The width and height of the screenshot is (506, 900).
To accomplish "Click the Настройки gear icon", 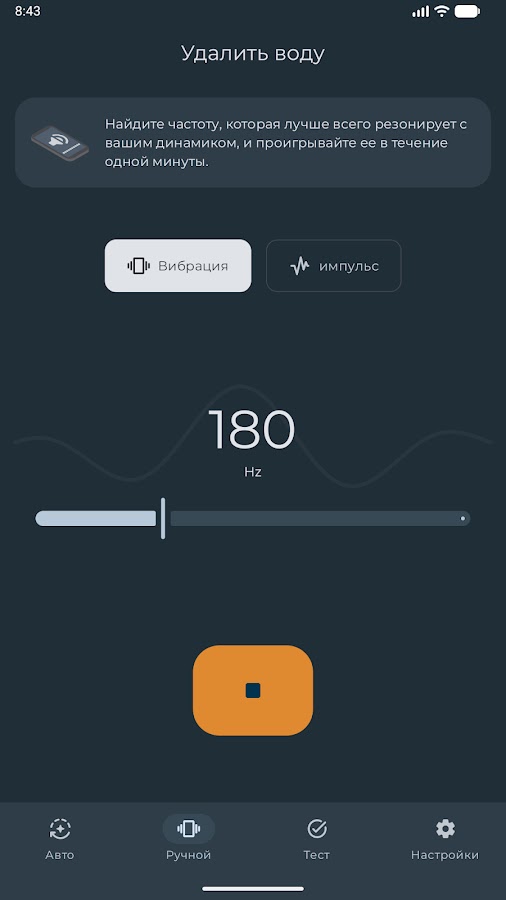I will [x=445, y=829].
